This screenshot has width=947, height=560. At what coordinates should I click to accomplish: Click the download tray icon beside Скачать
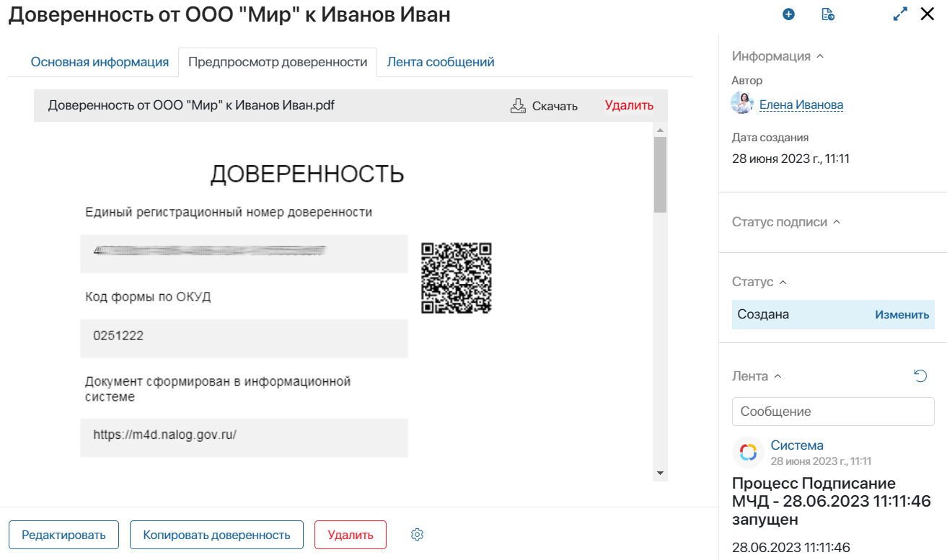tap(518, 106)
